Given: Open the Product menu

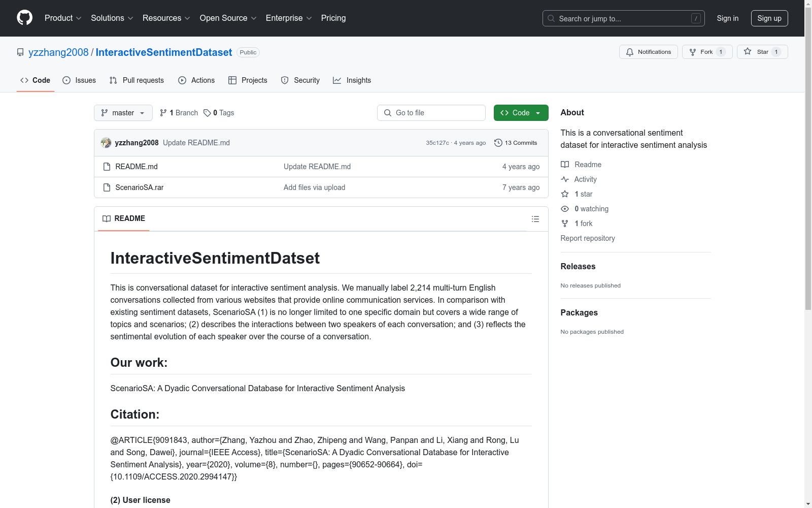Looking at the screenshot, I should 63,18.
